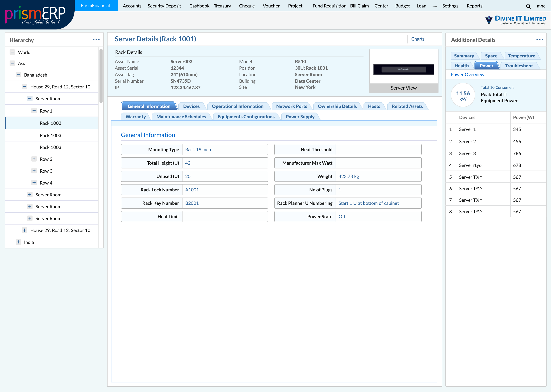Click the prismERP logo

[x=35, y=15]
